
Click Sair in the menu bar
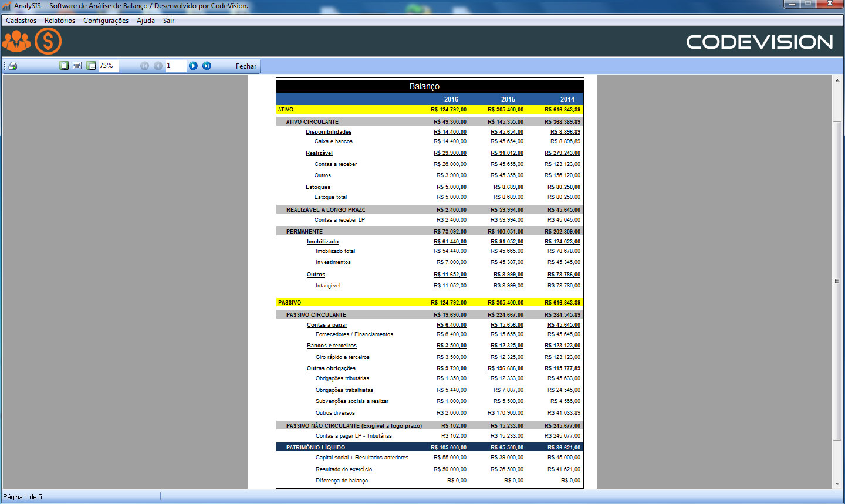tap(168, 21)
